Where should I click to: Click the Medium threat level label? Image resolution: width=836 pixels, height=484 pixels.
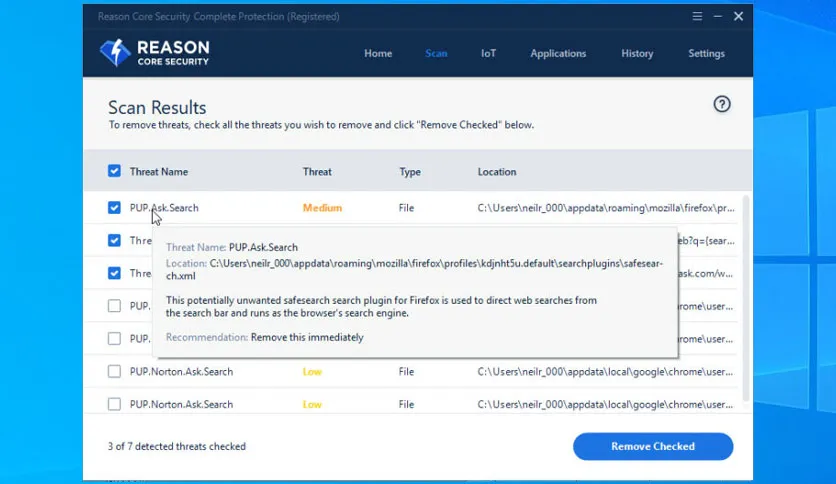pos(323,208)
